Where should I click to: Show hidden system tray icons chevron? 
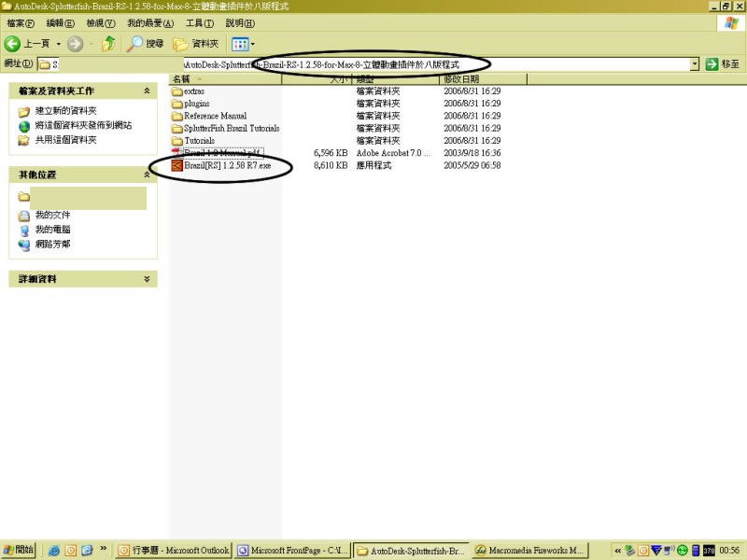pos(617,551)
